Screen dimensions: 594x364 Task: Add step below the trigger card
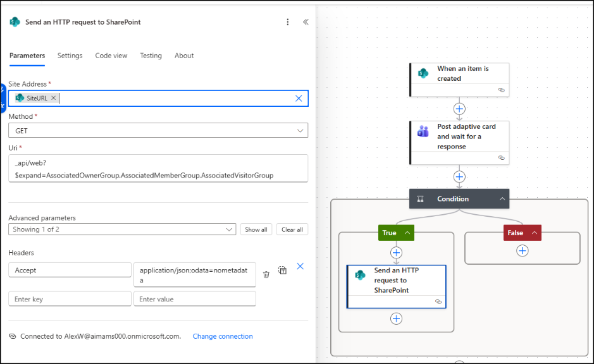click(x=460, y=109)
